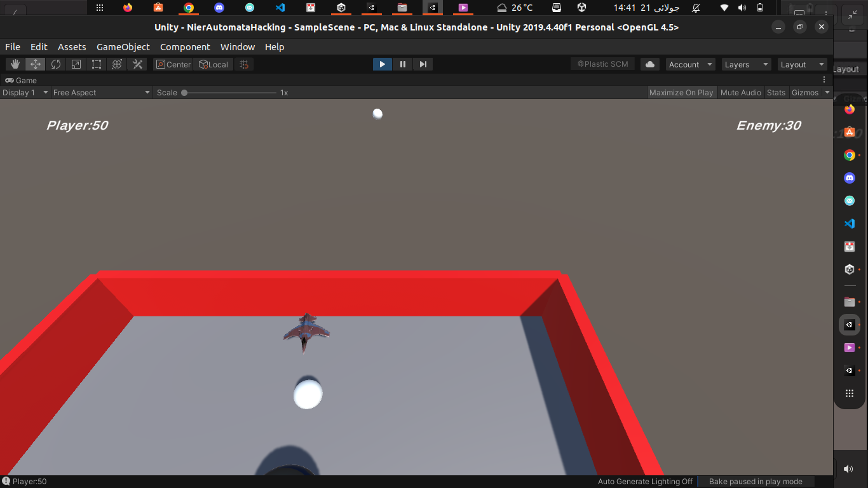Open the Component menu
Image resolution: width=868 pixels, height=488 pixels.
[x=185, y=46]
